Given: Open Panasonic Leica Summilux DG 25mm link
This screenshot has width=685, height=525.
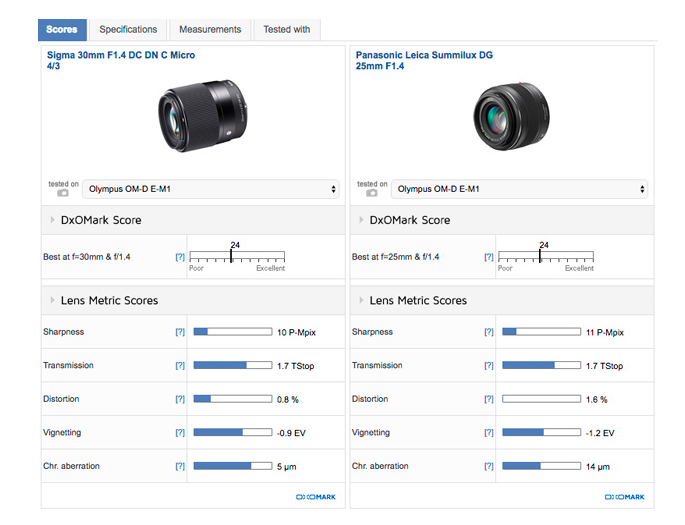Looking at the screenshot, I should pos(424,60).
